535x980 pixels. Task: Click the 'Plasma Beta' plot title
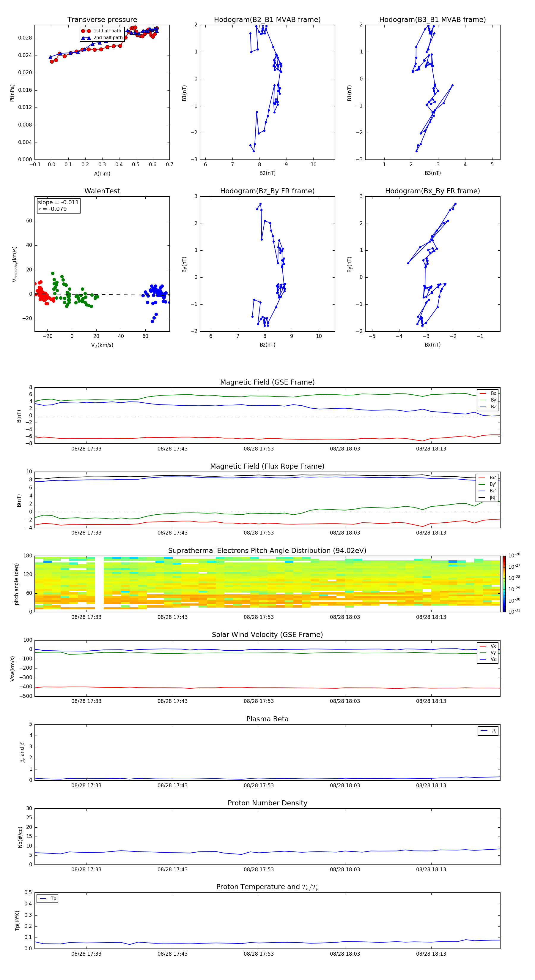point(267,719)
